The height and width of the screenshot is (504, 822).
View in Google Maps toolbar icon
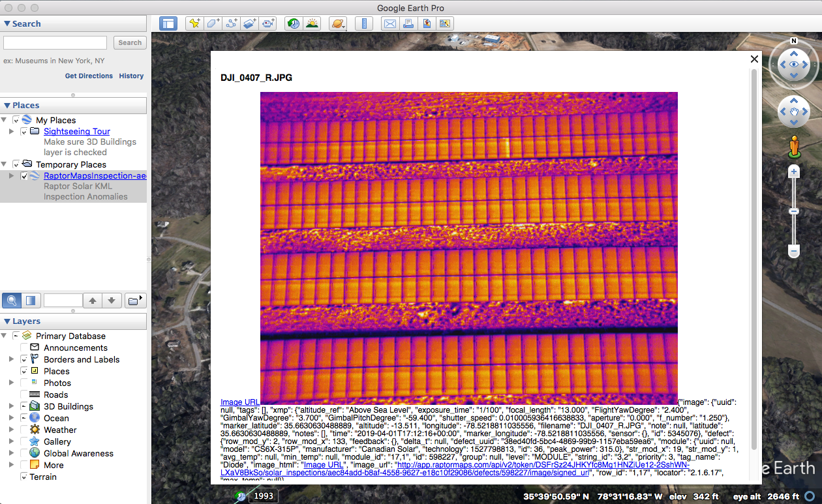point(445,23)
